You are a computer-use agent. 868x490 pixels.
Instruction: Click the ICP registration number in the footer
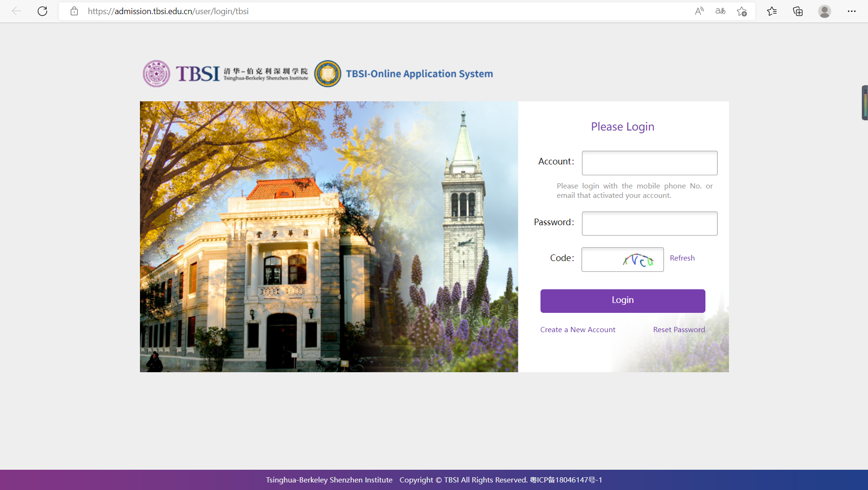click(x=566, y=480)
